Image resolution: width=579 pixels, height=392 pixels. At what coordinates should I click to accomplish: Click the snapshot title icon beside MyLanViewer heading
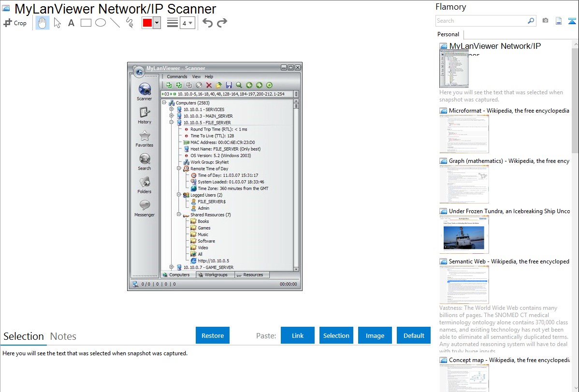[x=6, y=8]
